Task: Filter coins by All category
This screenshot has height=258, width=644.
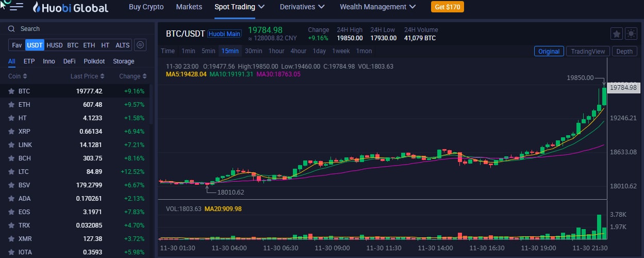Action: (x=12, y=61)
